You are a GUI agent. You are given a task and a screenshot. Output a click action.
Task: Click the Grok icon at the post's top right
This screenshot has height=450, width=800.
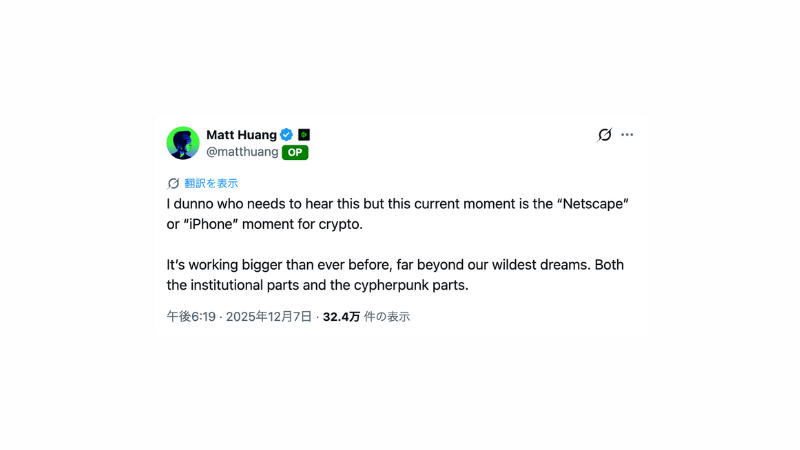coord(604,135)
